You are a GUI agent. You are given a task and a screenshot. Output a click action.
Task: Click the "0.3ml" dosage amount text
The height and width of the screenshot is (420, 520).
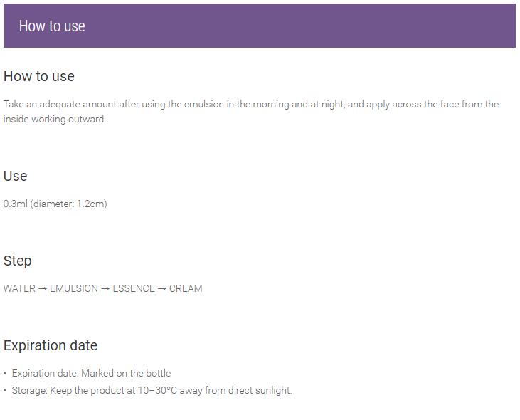click(15, 204)
